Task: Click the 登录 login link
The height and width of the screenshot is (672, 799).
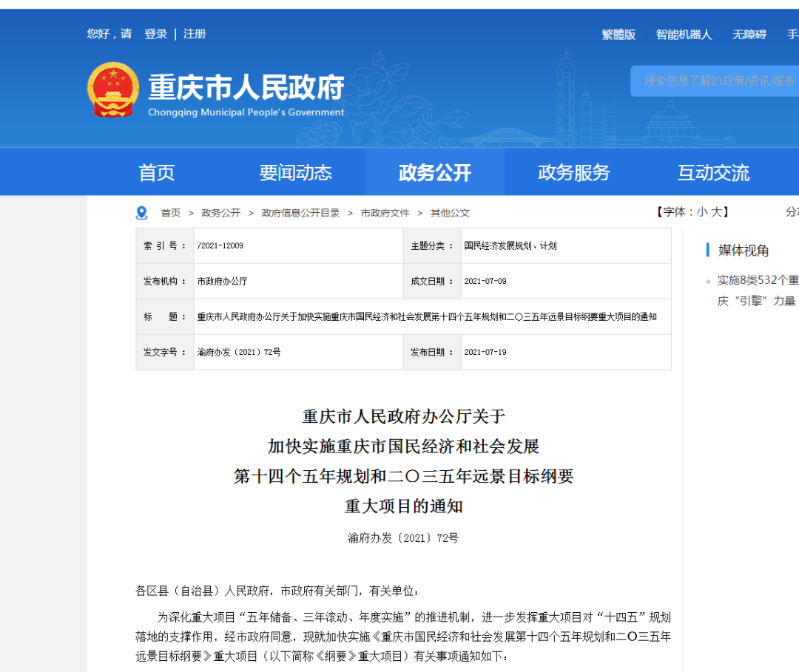Action: click(x=155, y=34)
